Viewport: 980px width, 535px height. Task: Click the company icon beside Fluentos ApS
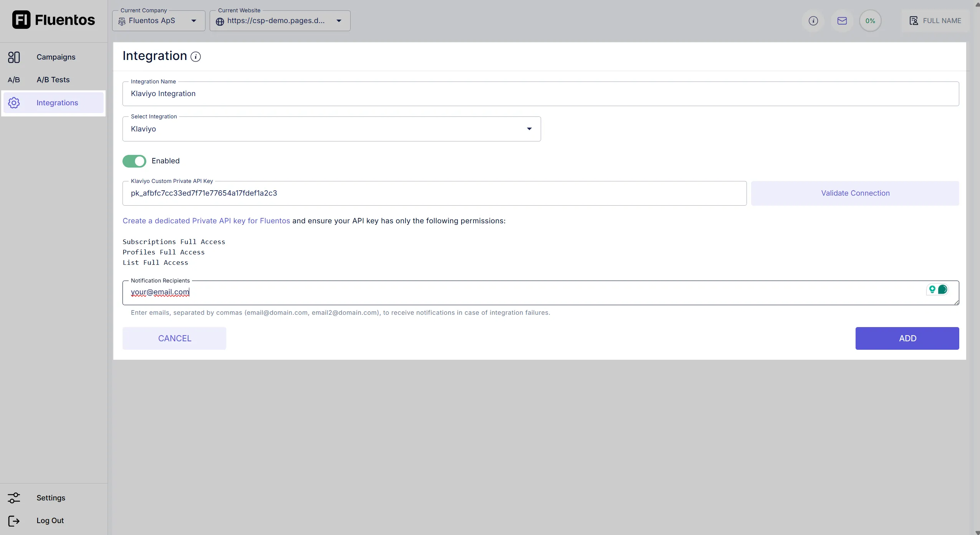(122, 22)
